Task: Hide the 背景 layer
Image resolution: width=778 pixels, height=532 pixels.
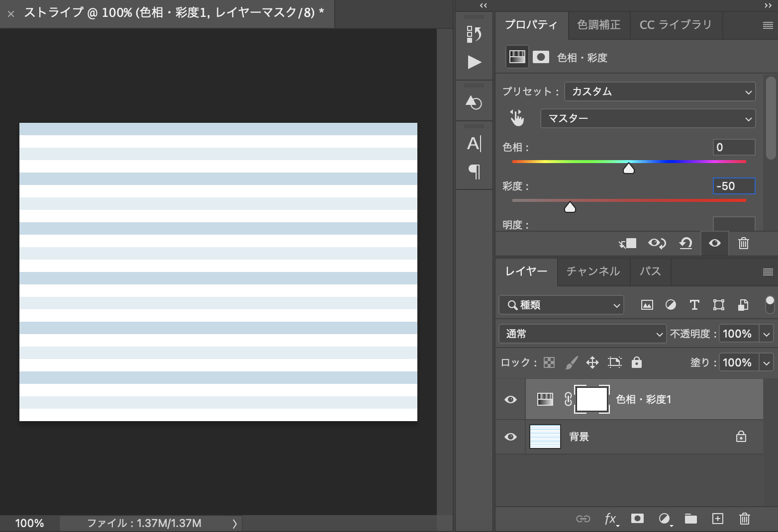Action: pos(510,437)
